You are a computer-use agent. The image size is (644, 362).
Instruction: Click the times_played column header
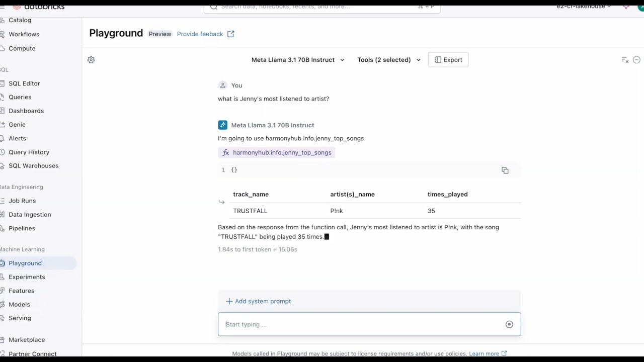point(447,195)
